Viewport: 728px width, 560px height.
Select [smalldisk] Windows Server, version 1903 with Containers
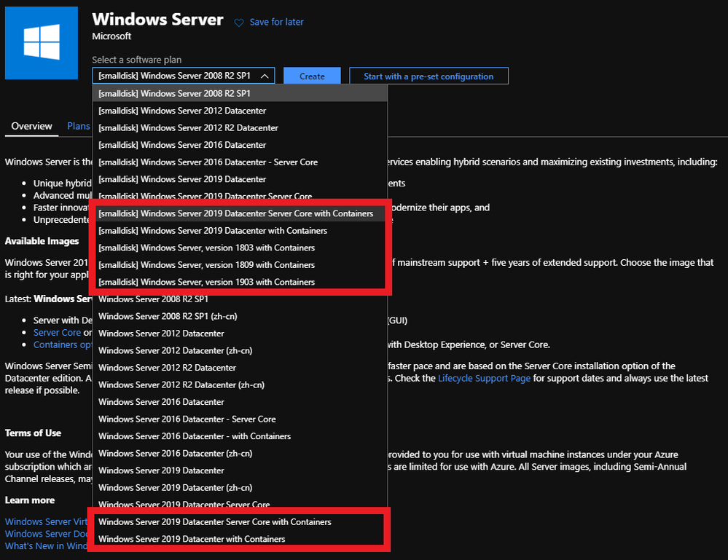tap(240, 282)
